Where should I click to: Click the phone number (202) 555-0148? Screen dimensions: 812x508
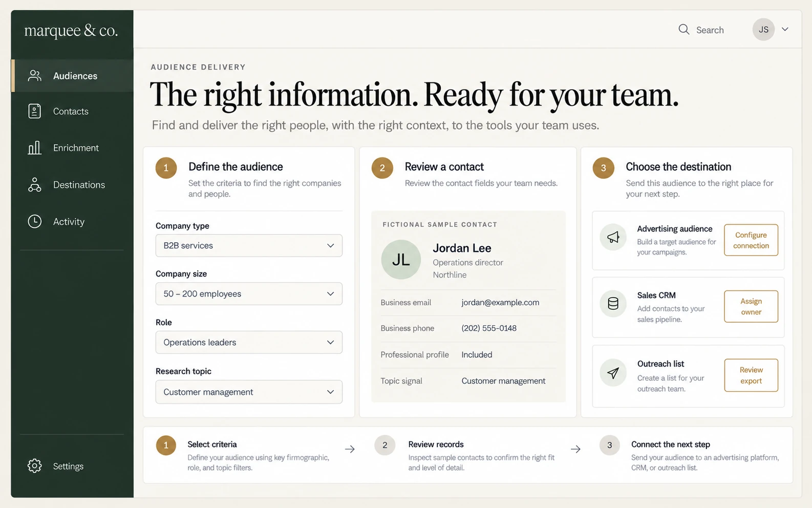(489, 328)
